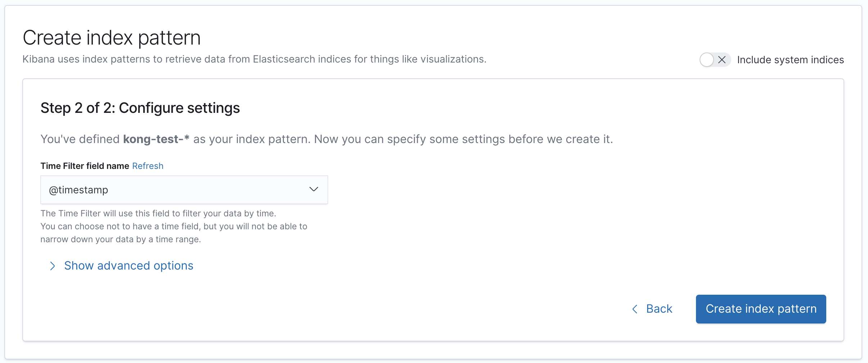Toggle the Include system indices switch
The width and height of the screenshot is (868, 363).
click(x=714, y=60)
